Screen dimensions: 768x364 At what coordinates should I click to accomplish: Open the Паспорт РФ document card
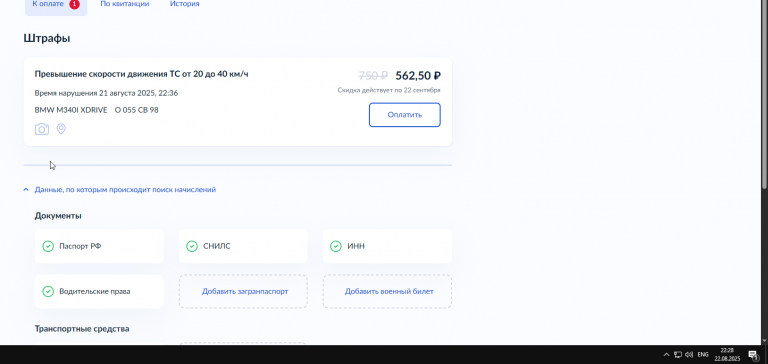pos(99,246)
